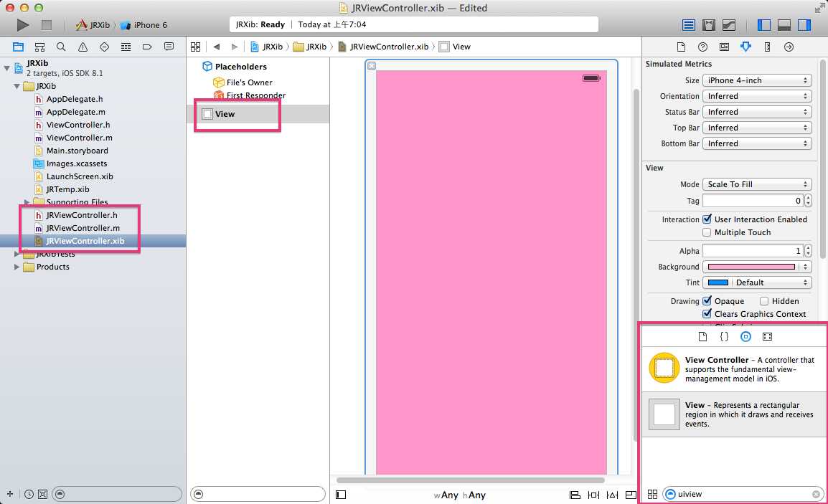Open the Debug navigator
This screenshot has height=504, width=828.
point(126,47)
